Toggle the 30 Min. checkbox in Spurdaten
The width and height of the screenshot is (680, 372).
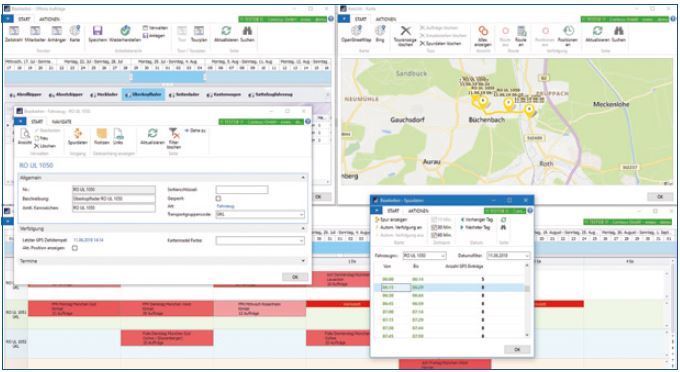(x=435, y=227)
